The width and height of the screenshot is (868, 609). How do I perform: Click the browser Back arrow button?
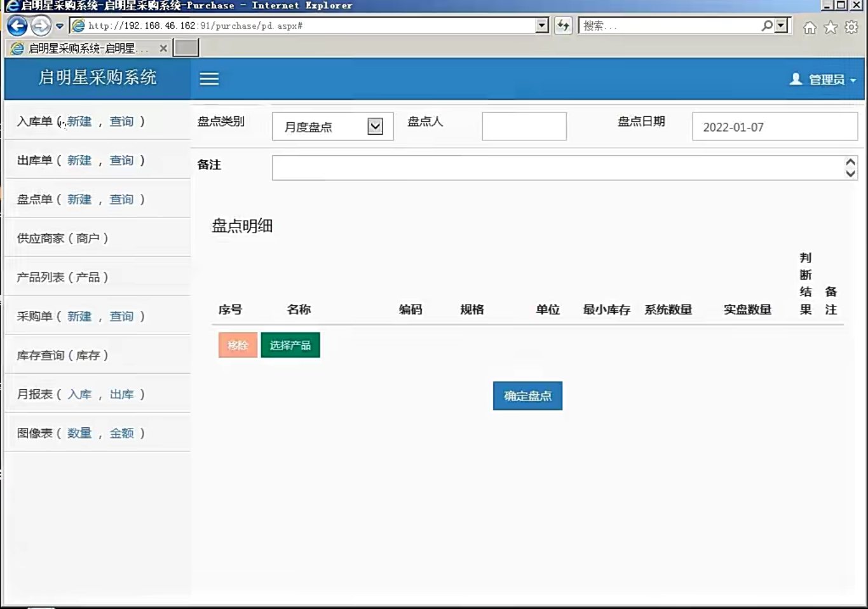pos(17,26)
